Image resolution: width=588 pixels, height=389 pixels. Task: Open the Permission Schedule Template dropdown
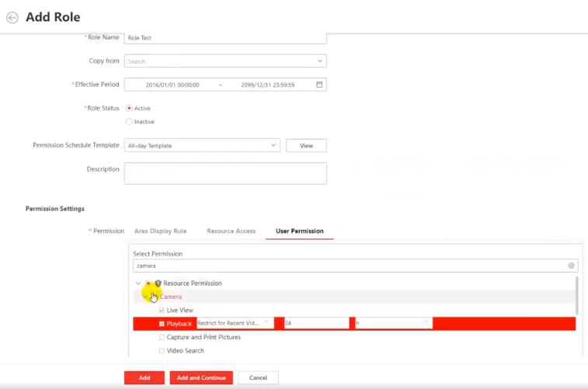pos(202,145)
